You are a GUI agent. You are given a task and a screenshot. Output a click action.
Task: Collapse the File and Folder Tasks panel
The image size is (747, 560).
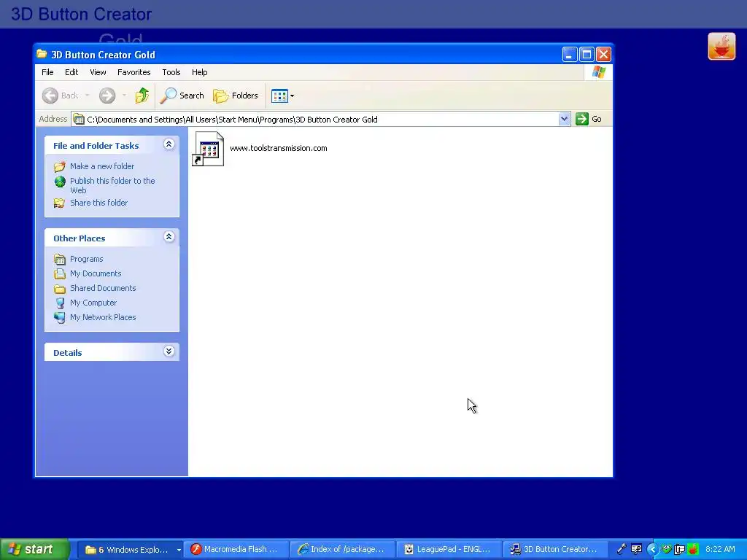[169, 144]
